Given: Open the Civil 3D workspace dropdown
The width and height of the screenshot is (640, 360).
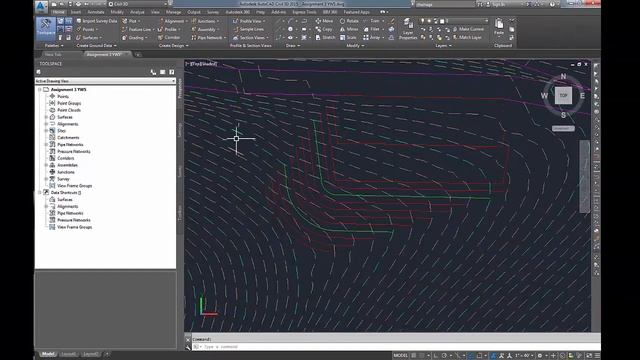Looking at the screenshot, I should tap(138, 4).
